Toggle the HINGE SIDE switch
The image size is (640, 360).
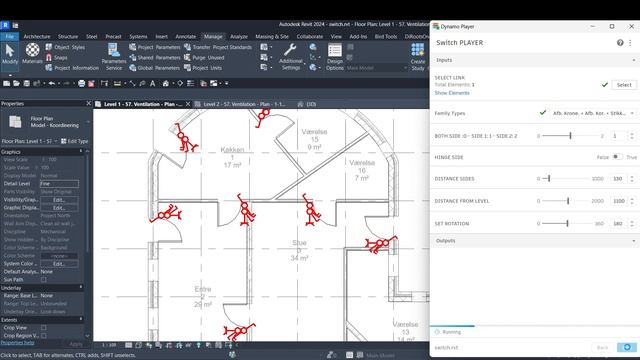(618, 157)
